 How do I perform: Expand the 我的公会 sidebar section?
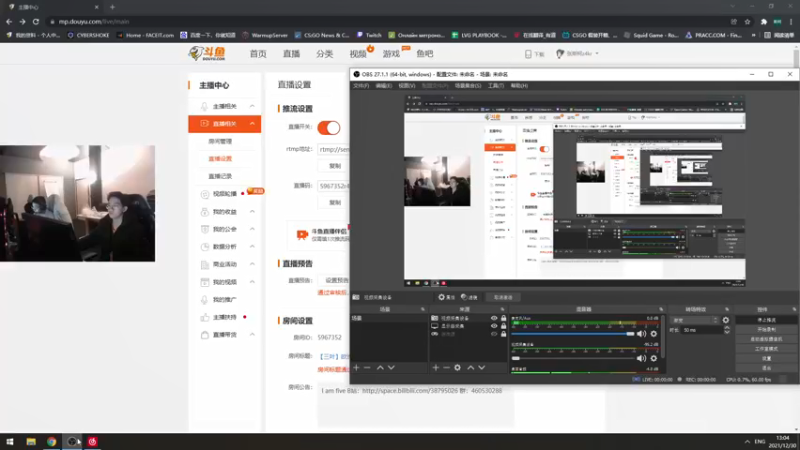(252, 229)
